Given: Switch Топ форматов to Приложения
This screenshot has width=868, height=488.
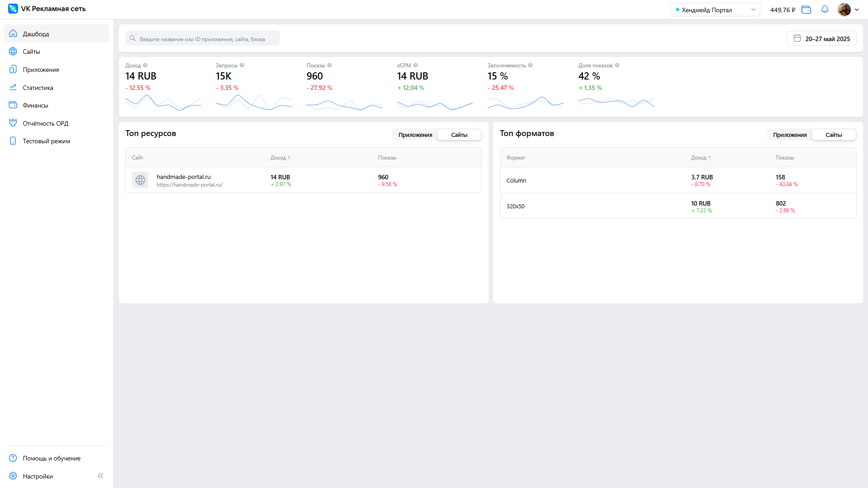Looking at the screenshot, I should pos(789,135).
